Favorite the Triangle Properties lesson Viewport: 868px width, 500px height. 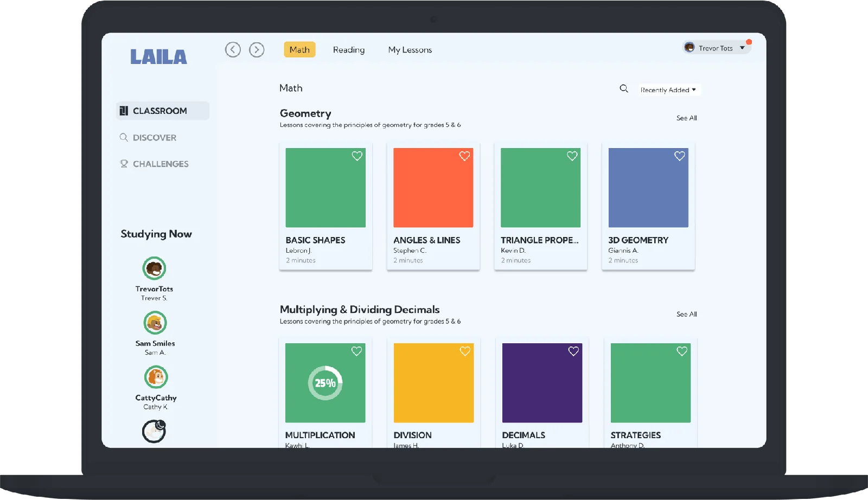click(572, 156)
